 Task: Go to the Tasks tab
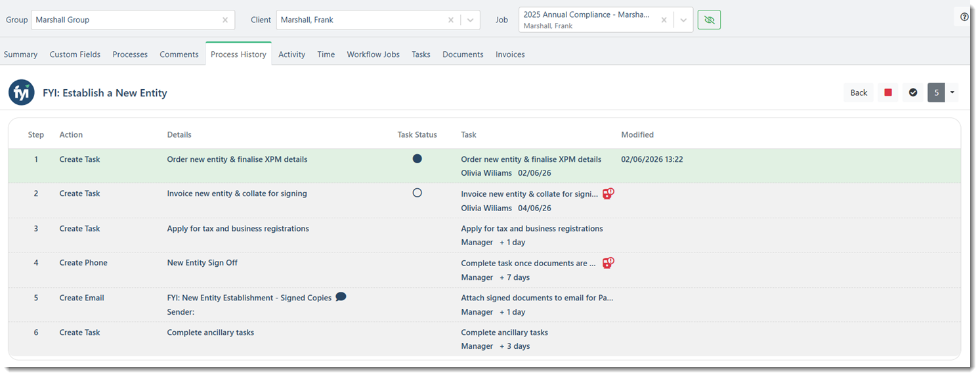[x=421, y=54]
